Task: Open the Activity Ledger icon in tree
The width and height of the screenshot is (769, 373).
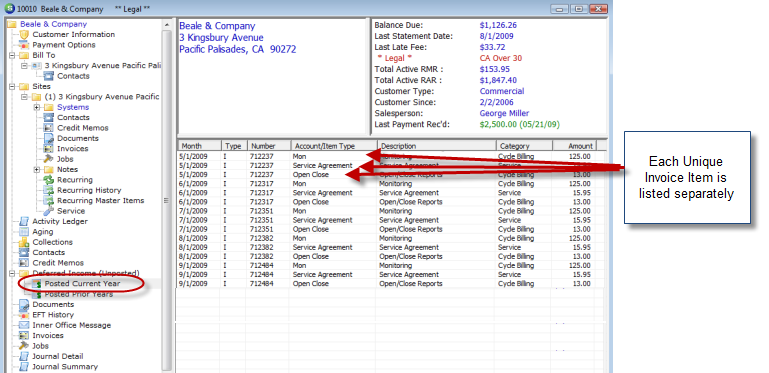Action: 24,221
